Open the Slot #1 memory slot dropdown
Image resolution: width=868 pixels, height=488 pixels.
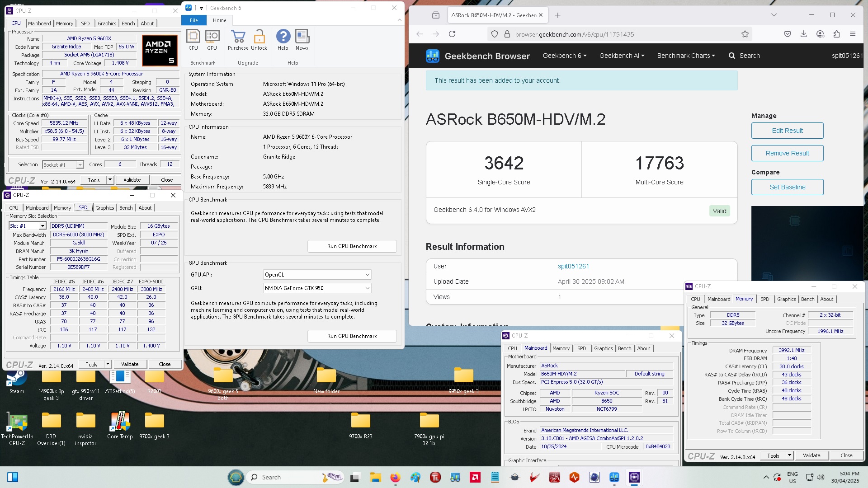click(28, 226)
